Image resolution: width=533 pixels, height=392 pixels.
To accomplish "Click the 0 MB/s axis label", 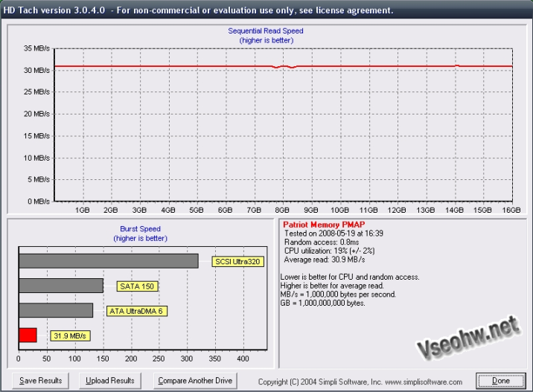I will [39, 202].
